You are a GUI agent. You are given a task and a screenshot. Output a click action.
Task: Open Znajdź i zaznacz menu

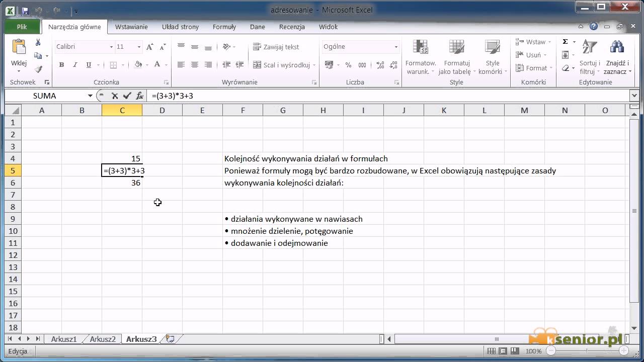click(x=617, y=57)
